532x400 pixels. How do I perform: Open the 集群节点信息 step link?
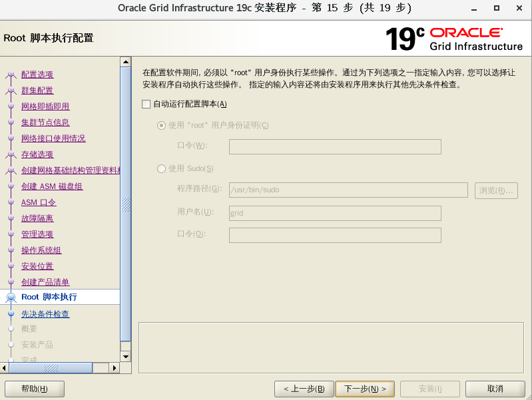pyautogui.click(x=45, y=122)
